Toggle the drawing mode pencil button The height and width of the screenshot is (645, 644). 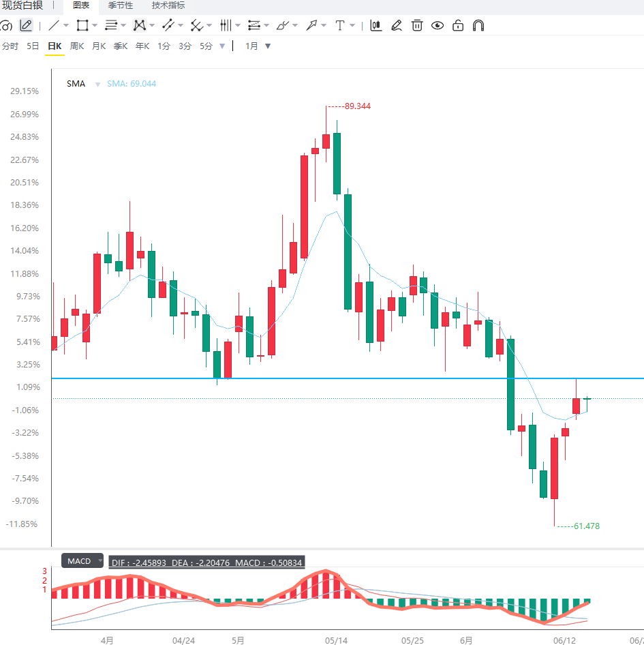[26, 25]
